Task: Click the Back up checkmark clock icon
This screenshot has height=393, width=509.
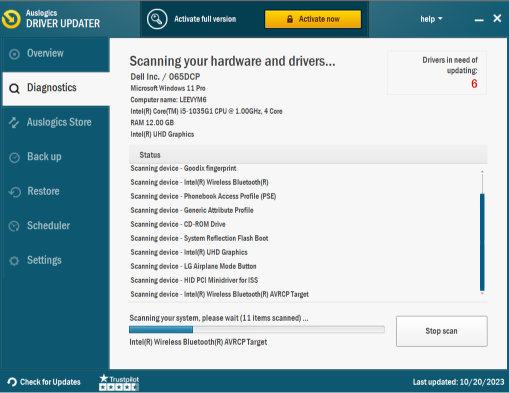Action: point(14,157)
